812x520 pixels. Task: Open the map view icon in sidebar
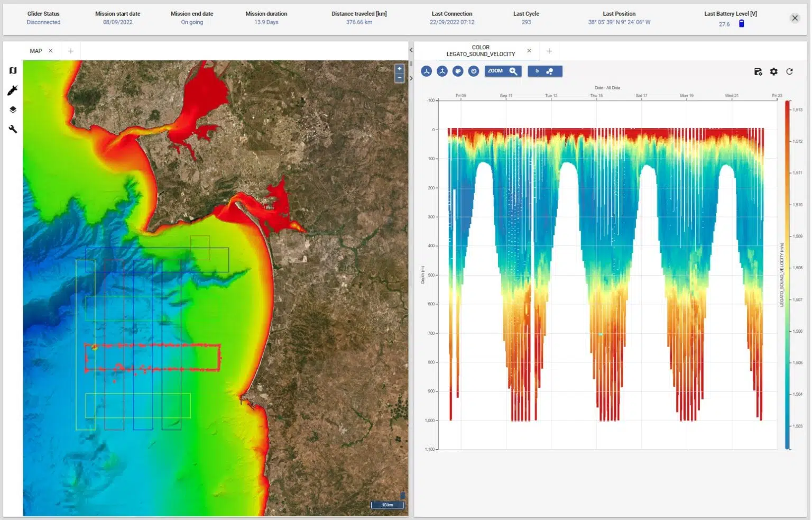13,70
